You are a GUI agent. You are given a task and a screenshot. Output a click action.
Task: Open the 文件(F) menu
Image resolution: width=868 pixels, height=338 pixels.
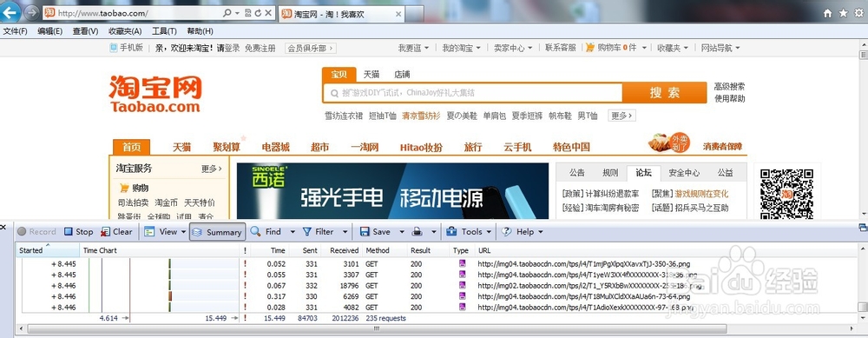click(x=15, y=31)
